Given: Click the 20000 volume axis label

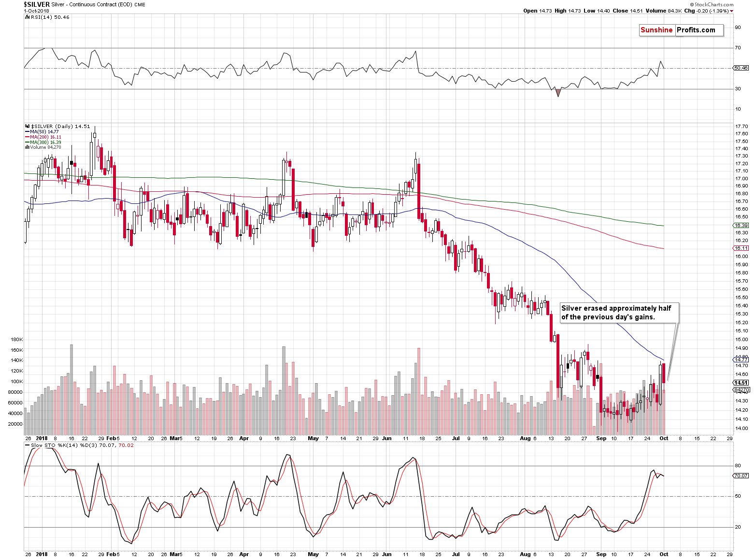Looking at the screenshot, I should [x=15, y=424].
